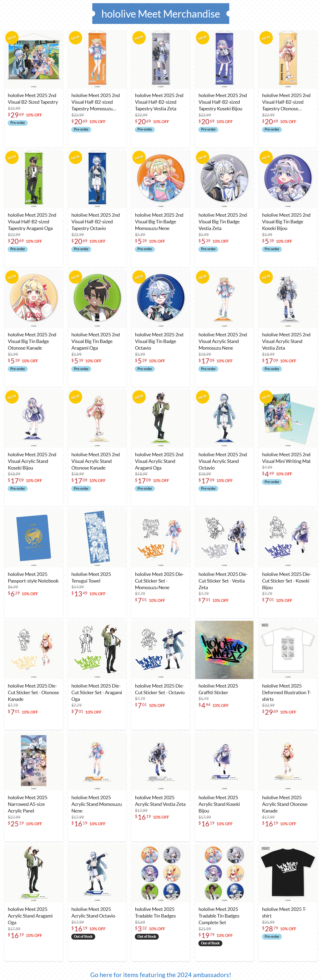Click NEW badge on Big Tin Badge Octavio
The height and width of the screenshot is (980, 321).
tap(139, 277)
